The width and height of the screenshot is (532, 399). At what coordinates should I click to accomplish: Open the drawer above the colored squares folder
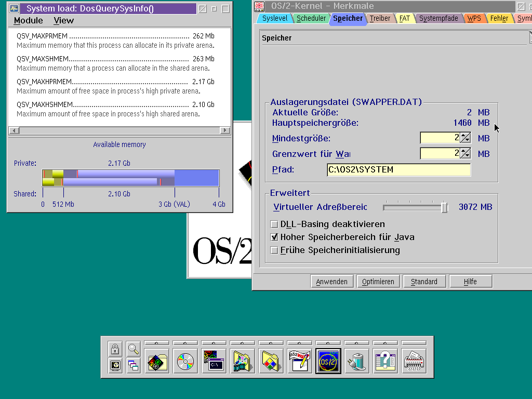(x=271, y=343)
